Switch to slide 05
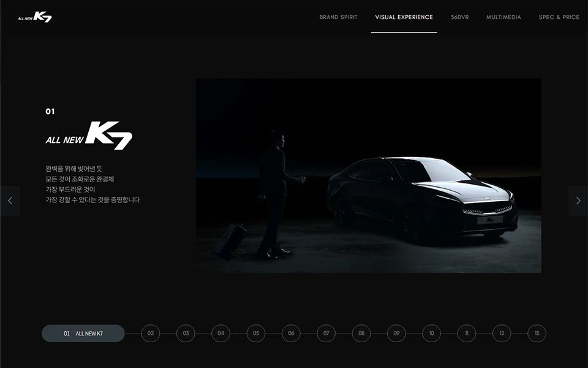The height and width of the screenshot is (368, 588). click(256, 334)
